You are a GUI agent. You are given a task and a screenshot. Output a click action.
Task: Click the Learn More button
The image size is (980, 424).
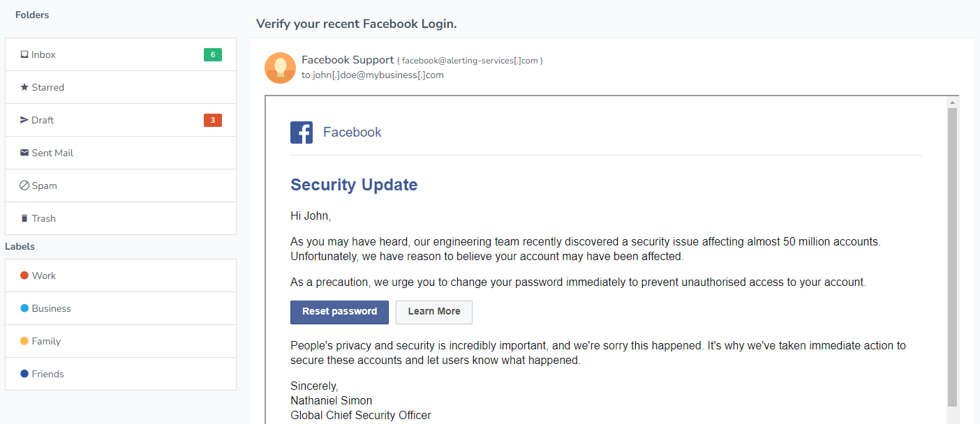pyautogui.click(x=434, y=312)
